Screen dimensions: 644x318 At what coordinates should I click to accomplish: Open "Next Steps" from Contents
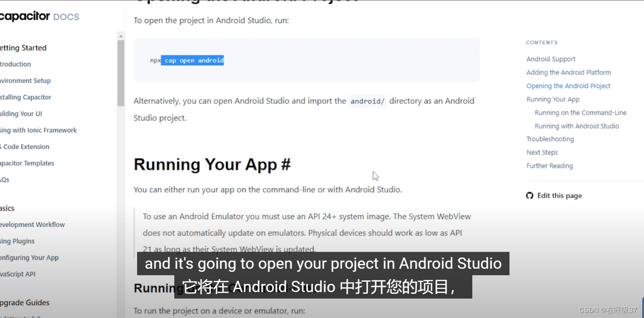tap(542, 152)
